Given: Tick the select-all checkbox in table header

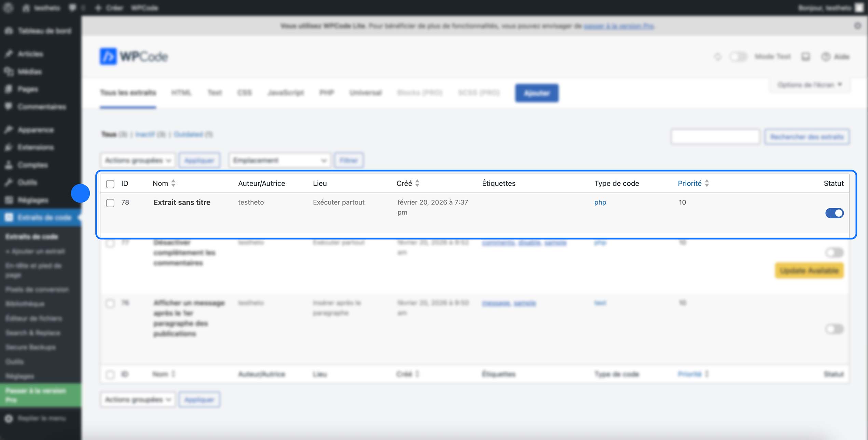Looking at the screenshot, I should pyautogui.click(x=110, y=184).
